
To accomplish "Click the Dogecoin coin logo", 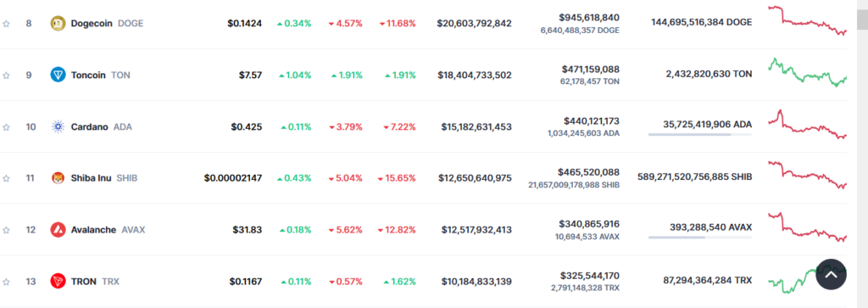I will (58, 23).
